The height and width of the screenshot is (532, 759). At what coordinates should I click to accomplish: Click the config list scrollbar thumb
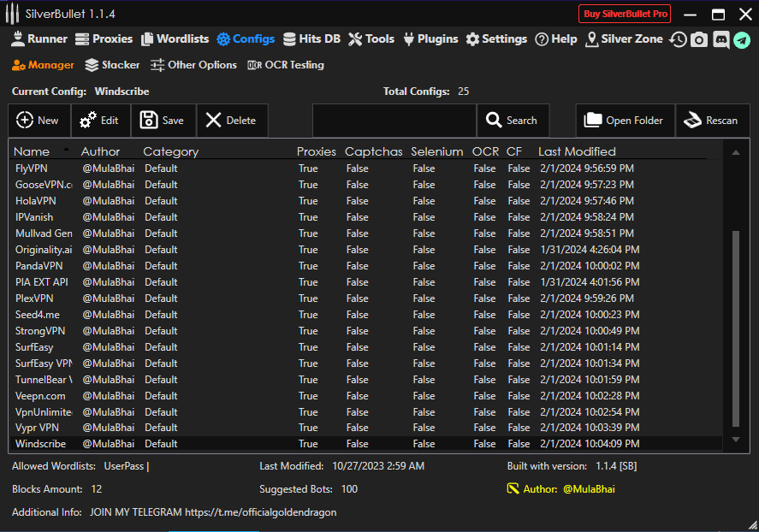[736, 329]
